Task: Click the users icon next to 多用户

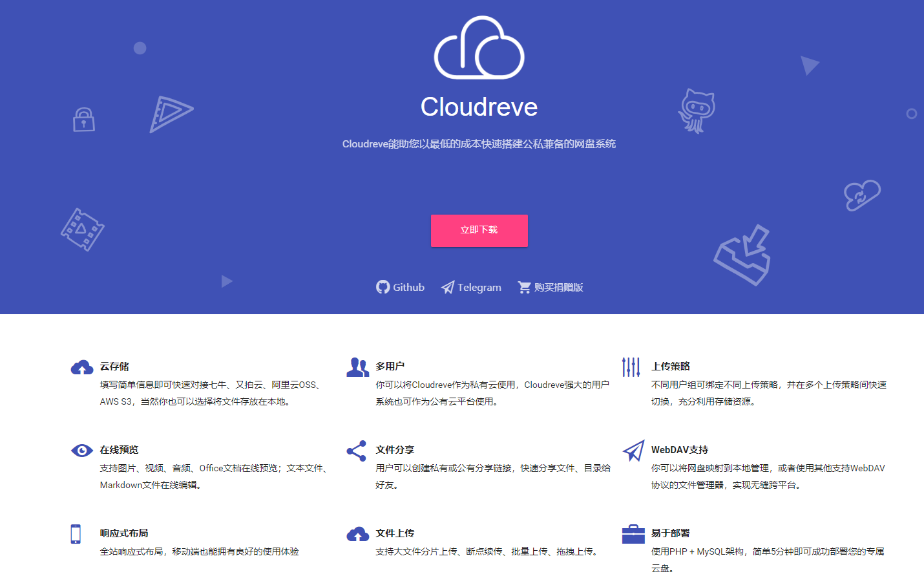Action: click(358, 367)
